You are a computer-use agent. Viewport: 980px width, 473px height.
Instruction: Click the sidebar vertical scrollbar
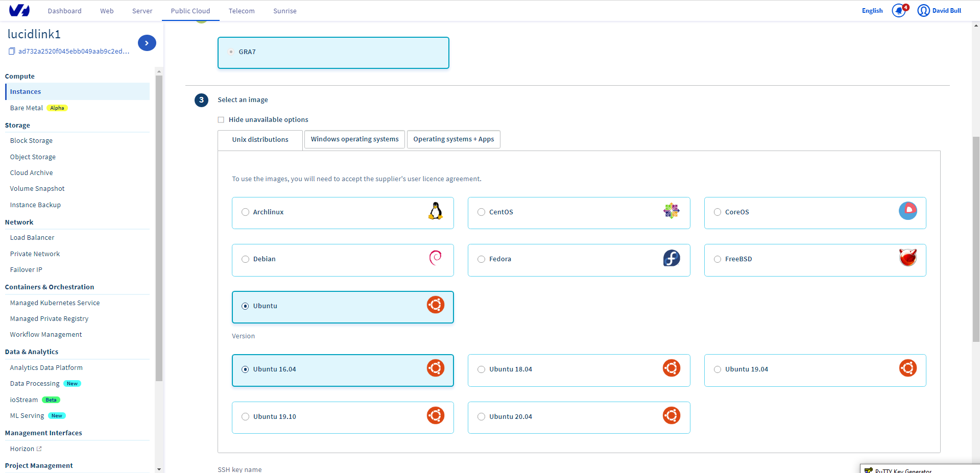159,228
